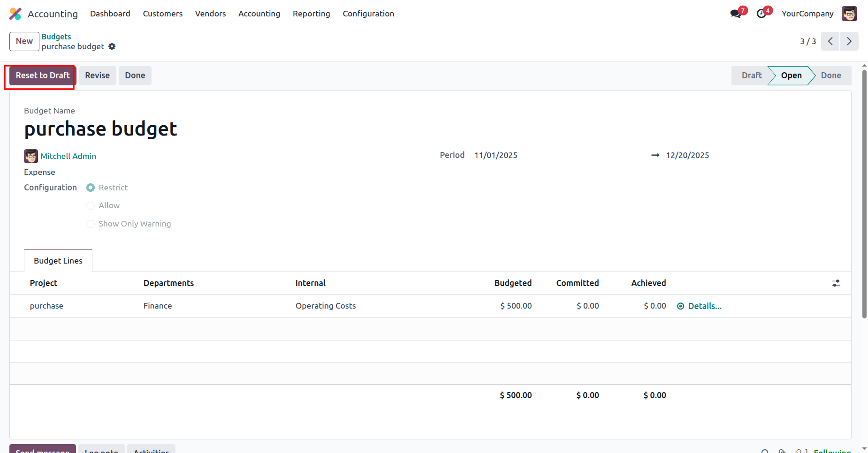Open the Customers menu
Viewport: 868px width, 453px height.
pyautogui.click(x=163, y=14)
